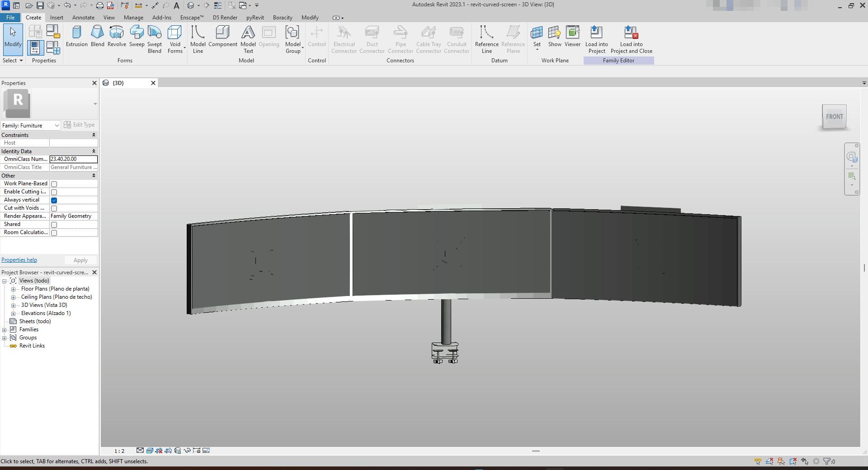This screenshot has width=868, height=470.
Task: Open the Select panel dropdown
Action: tap(13, 60)
